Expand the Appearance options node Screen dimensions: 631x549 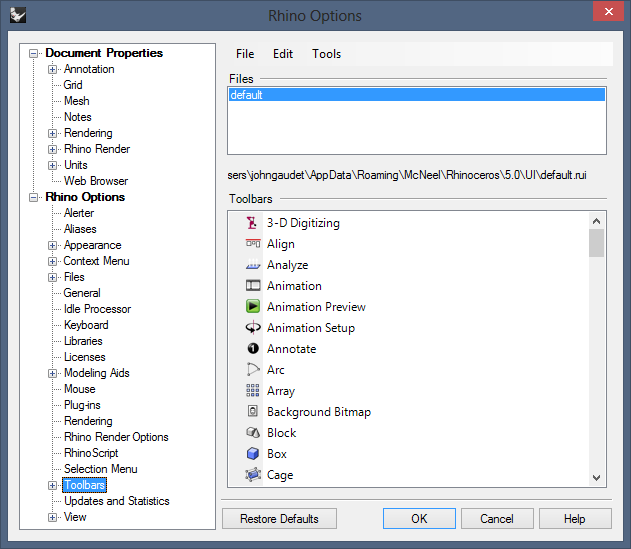pos(52,245)
